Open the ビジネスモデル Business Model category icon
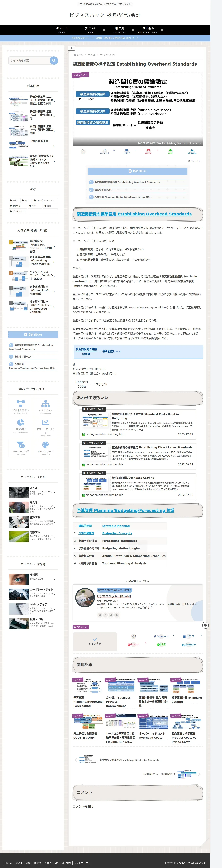Viewport: 222px width, 868px height. (21, 407)
